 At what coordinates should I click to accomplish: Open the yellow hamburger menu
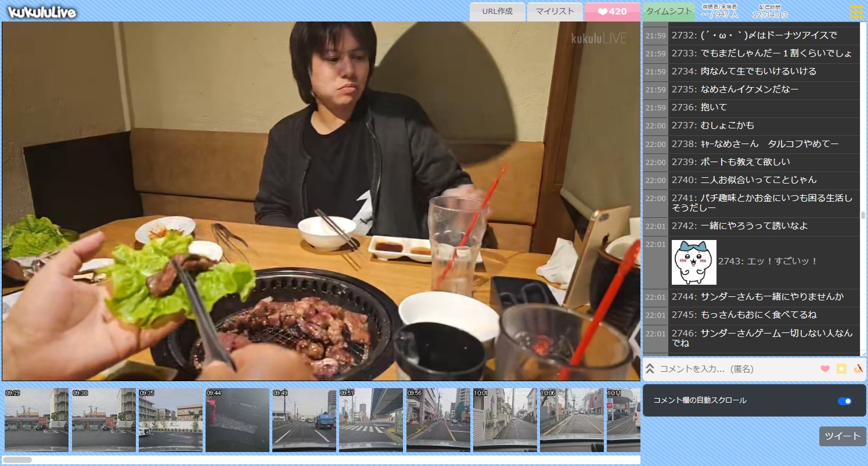point(856,12)
